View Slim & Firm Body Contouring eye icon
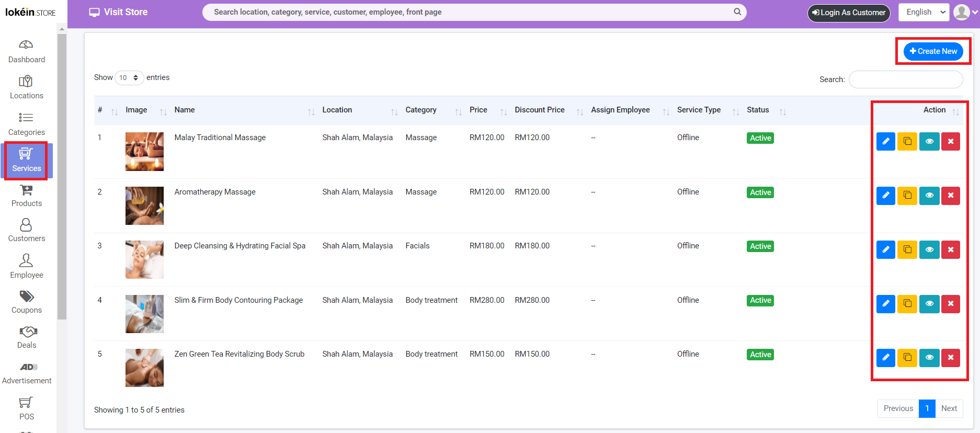The width and height of the screenshot is (980, 433). pyautogui.click(x=929, y=304)
